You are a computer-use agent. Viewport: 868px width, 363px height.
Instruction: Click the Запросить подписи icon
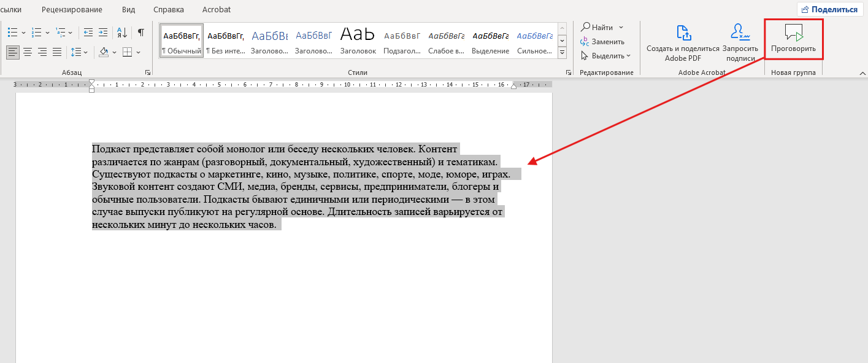(740, 33)
